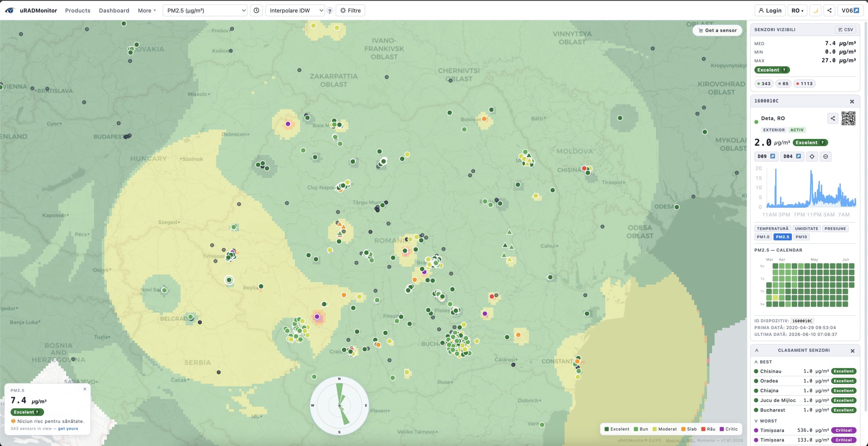The height and width of the screenshot is (446, 868).
Task: Select Chisinau in best ranking
Action: pyautogui.click(x=805, y=371)
